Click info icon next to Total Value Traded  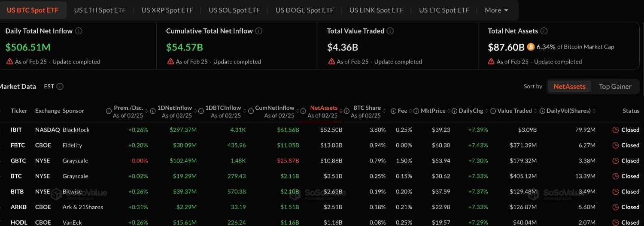pyautogui.click(x=390, y=31)
